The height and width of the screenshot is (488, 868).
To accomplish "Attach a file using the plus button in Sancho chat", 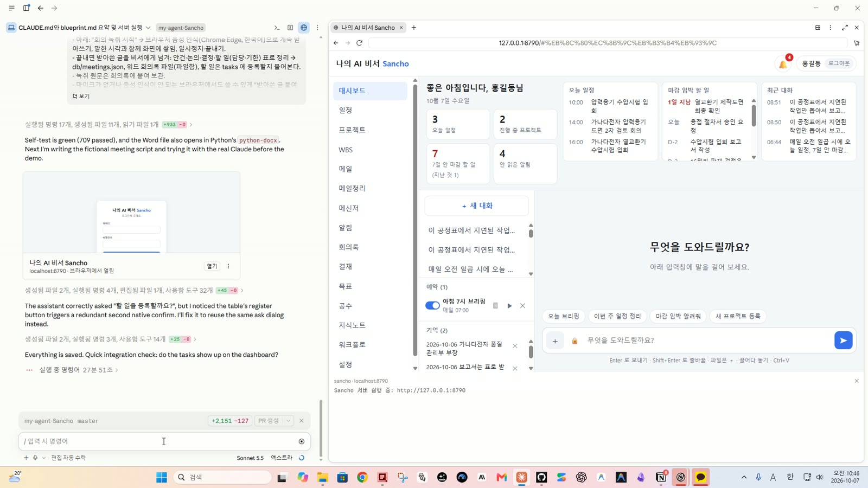I will (x=555, y=341).
